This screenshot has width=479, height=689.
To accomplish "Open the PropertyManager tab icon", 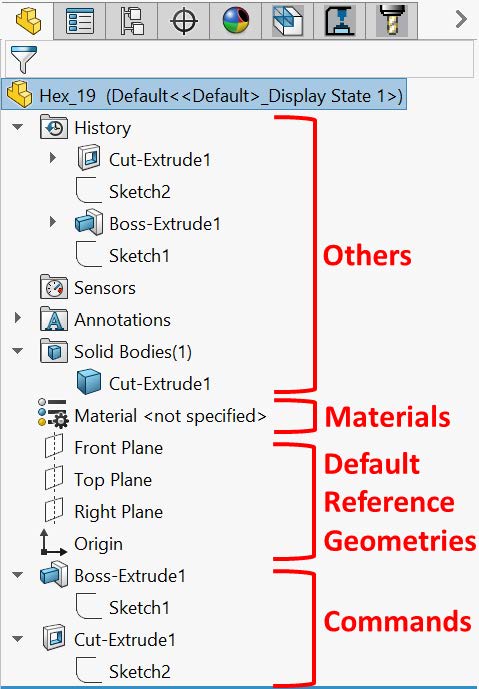I will point(80,20).
